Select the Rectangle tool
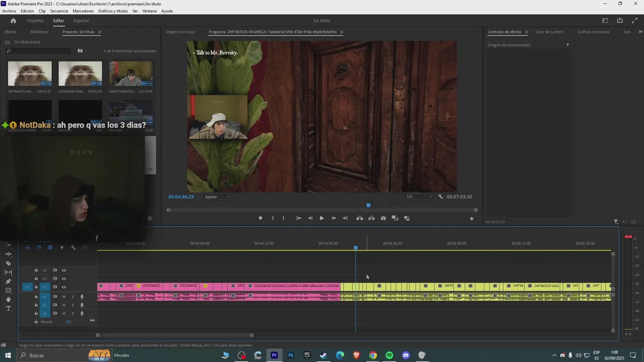This screenshot has width=644, height=362. [8, 290]
